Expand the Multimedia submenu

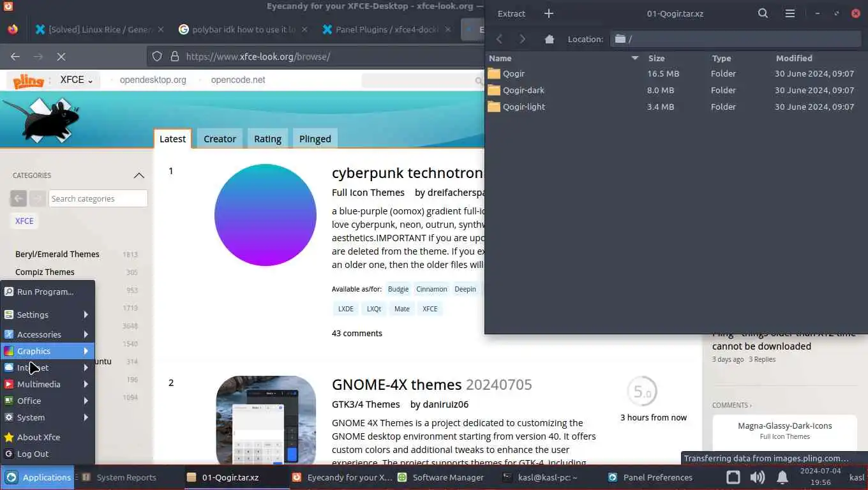[47, 384]
